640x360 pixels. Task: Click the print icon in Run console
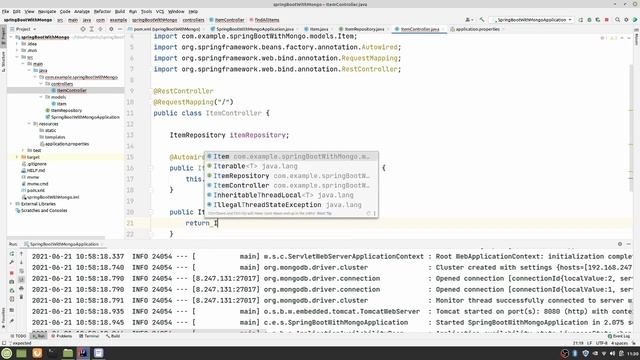(21, 289)
